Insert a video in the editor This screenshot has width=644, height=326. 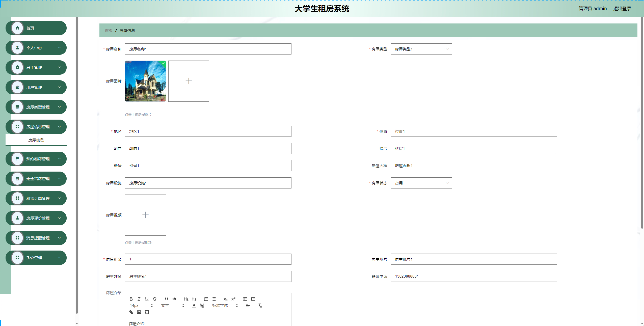pos(147,312)
